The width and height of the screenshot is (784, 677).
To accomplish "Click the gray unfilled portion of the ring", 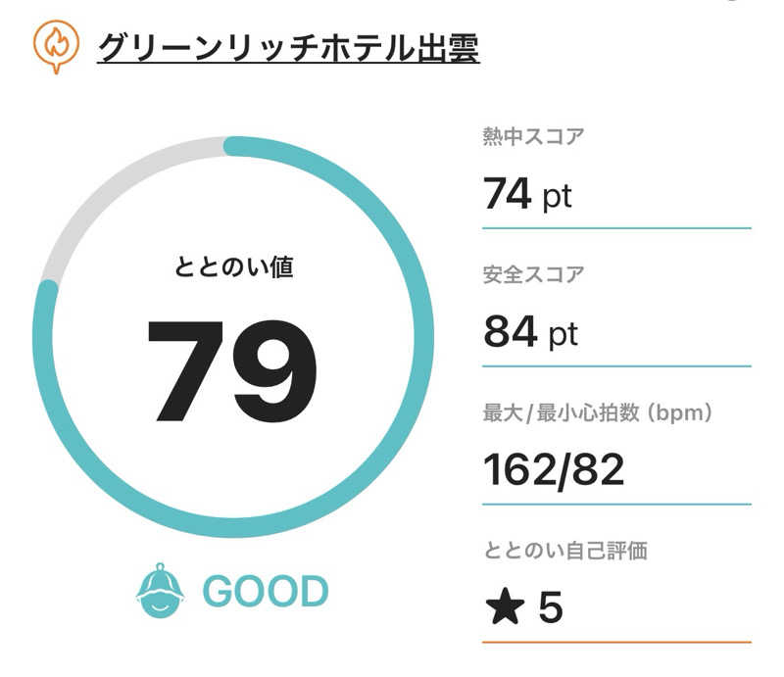I will (118, 192).
